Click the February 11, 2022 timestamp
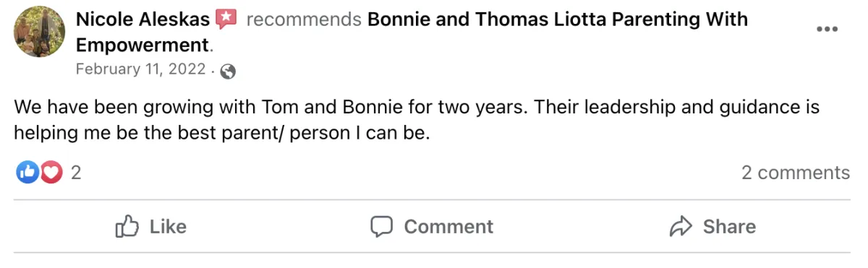Viewport: 868px width, 268px height. [141, 69]
